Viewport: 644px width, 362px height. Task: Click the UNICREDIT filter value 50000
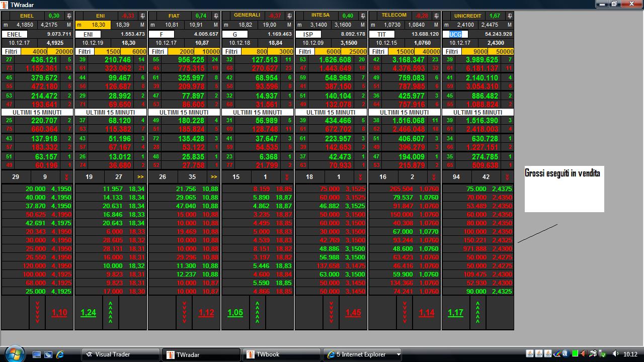(501, 51)
